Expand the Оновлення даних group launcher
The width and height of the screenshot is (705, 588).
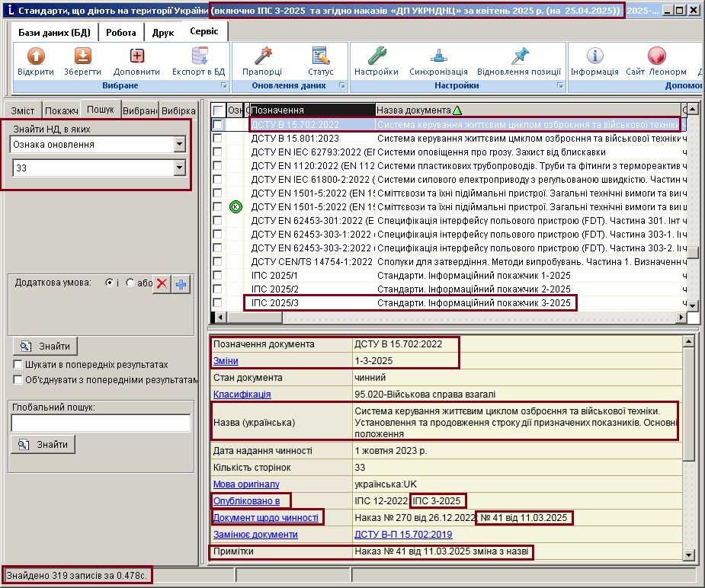342,86
